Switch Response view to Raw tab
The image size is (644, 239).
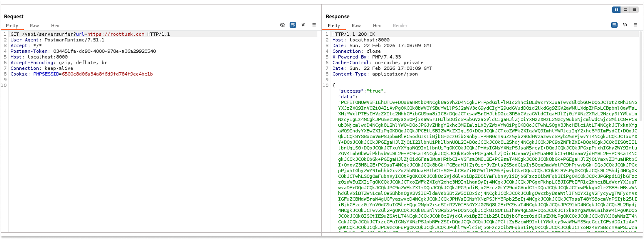click(356, 26)
